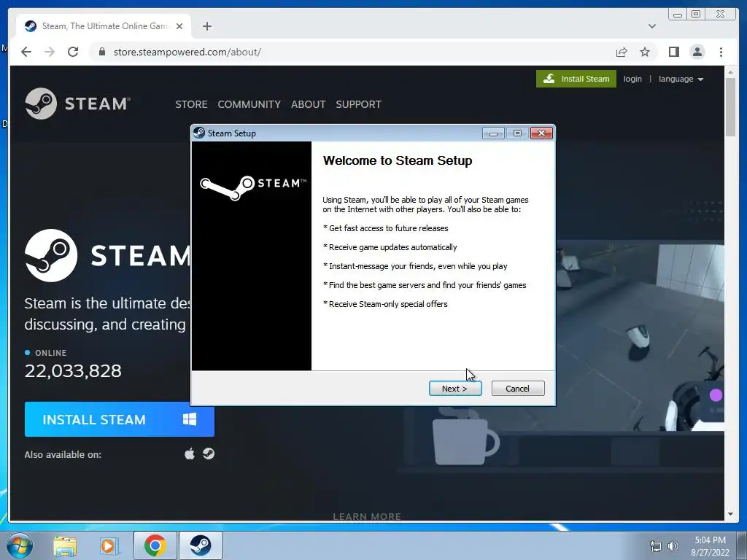Open the COMMUNITY menu
This screenshot has width=747, height=560.
[249, 104]
